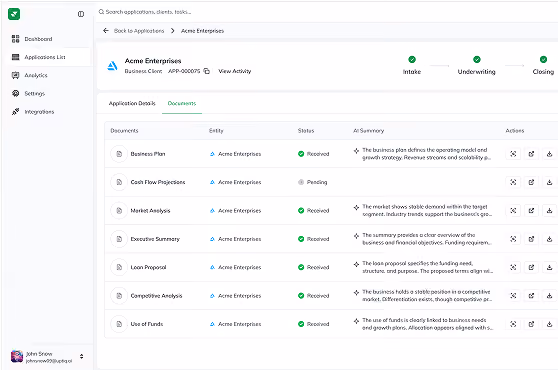Image resolution: width=558 pixels, height=370 pixels.
Task: Switch to Application Details tab
Action: point(132,103)
